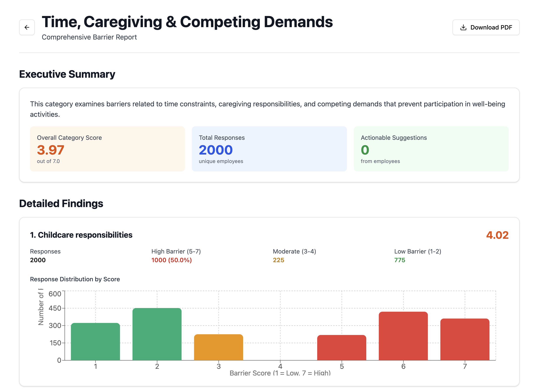The height and width of the screenshot is (392, 544).
Task: Click the High Barrier 1000 (50.0%) value
Action: (x=171, y=260)
